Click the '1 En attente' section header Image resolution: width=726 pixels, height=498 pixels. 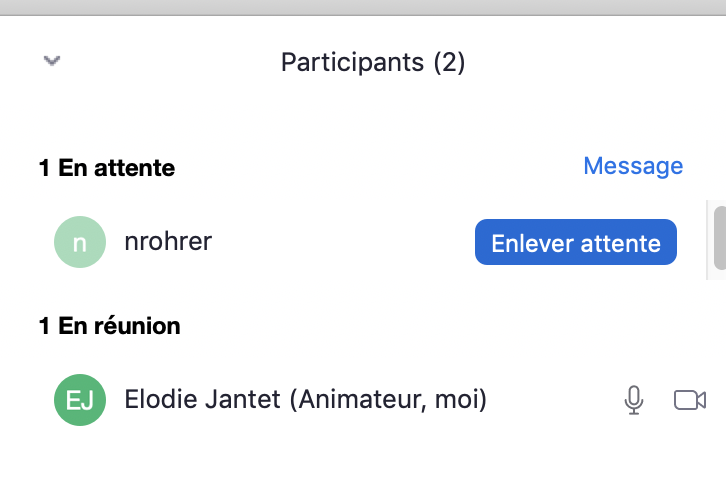point(107,168)
